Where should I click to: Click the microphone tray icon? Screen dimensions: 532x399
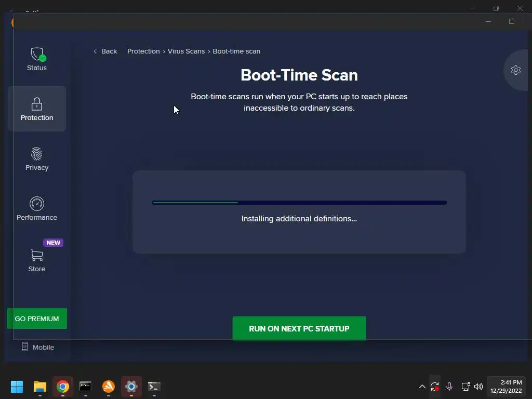coord(449,387)
